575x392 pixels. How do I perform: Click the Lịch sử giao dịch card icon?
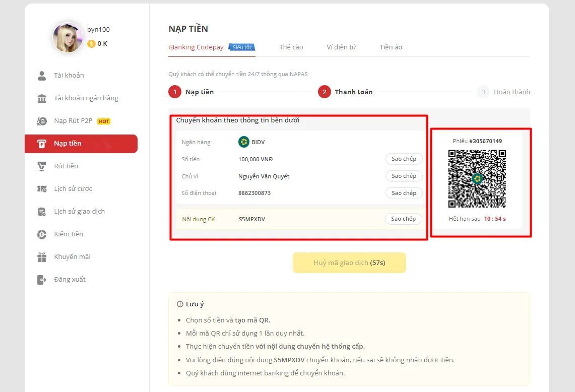[41, 211]
